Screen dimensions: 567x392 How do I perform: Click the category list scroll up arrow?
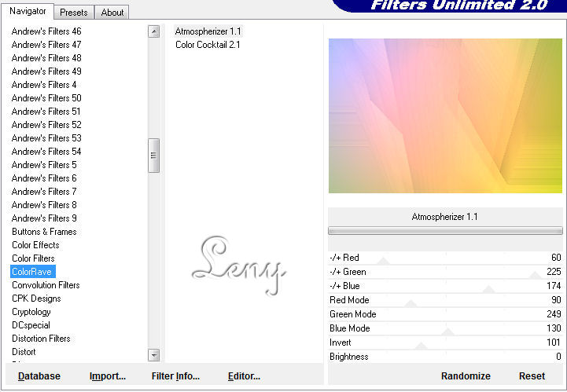point(153,31)
